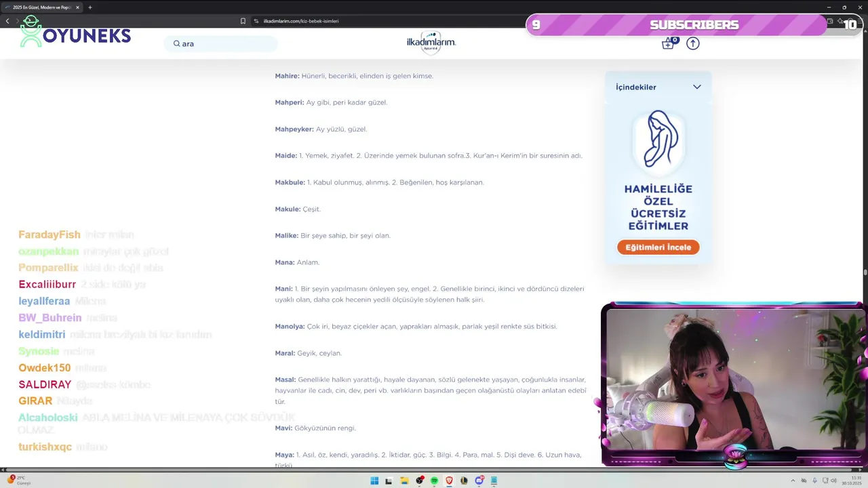Open the shopping basket icon
This screenshot has height=488, width=868.
[669, 43]
